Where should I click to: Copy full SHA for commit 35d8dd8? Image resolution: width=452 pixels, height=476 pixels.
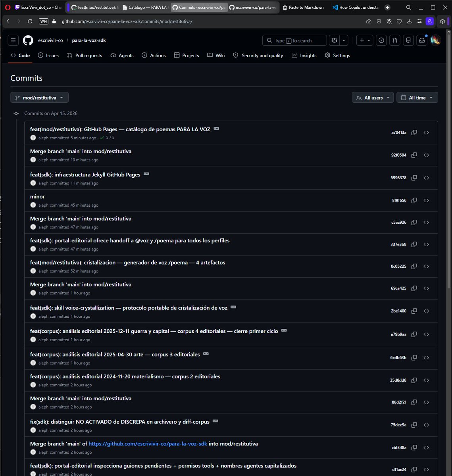coord(414,380)
